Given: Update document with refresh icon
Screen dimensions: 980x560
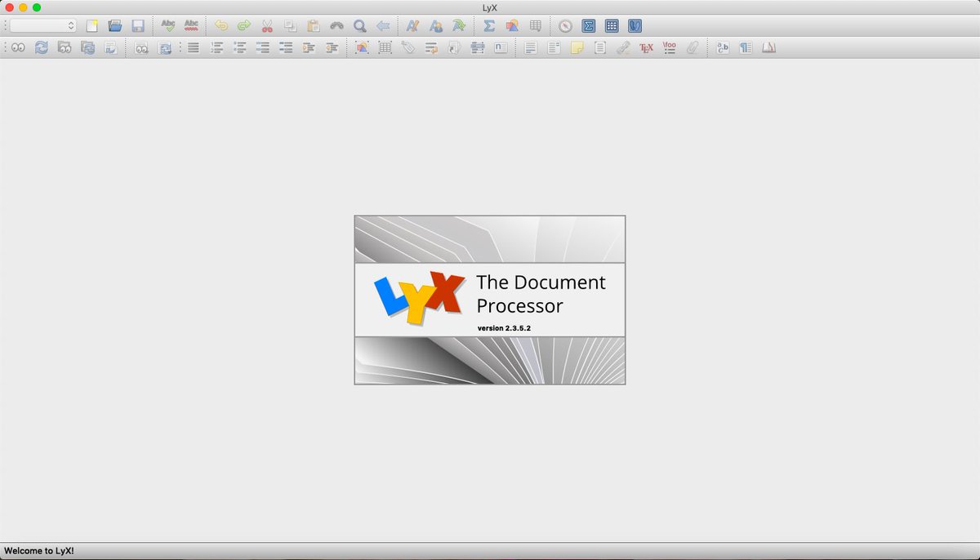Looking at the screenshot, I should [41, 48].
